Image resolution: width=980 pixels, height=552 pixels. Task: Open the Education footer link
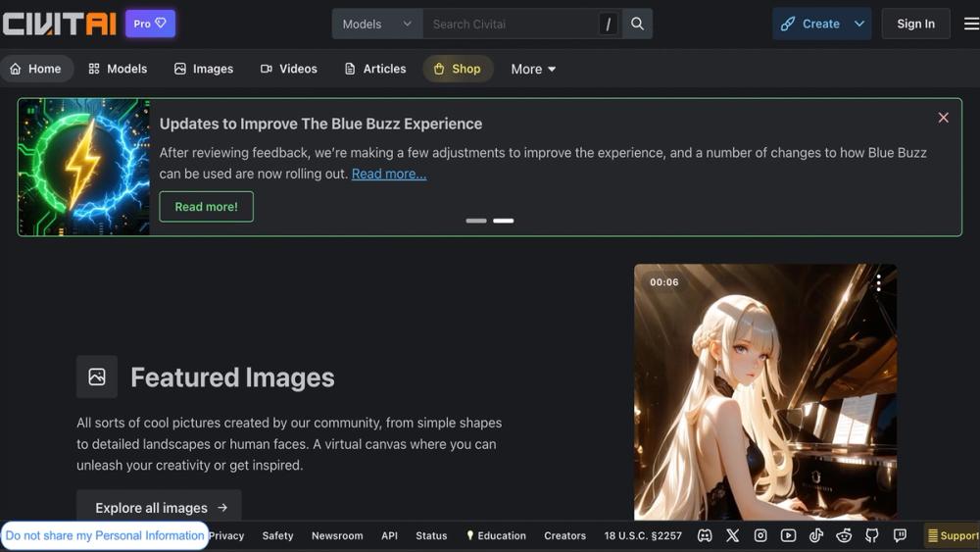pyautogui.click(x=496, y=535)
